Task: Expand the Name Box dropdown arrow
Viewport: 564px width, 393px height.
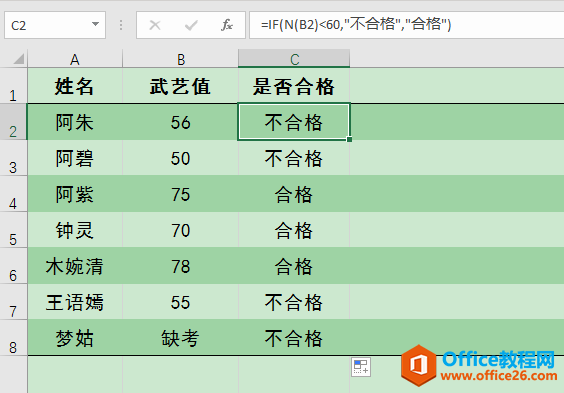Action: [95, 24]
